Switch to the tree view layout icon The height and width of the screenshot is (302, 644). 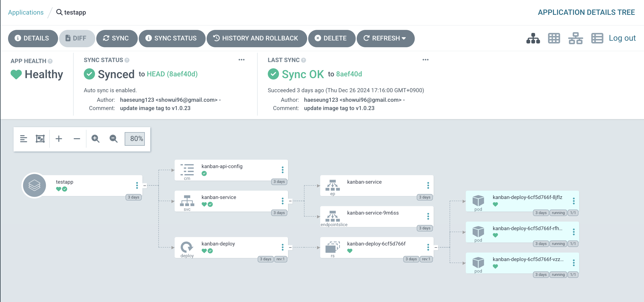(x=533, y=38)
